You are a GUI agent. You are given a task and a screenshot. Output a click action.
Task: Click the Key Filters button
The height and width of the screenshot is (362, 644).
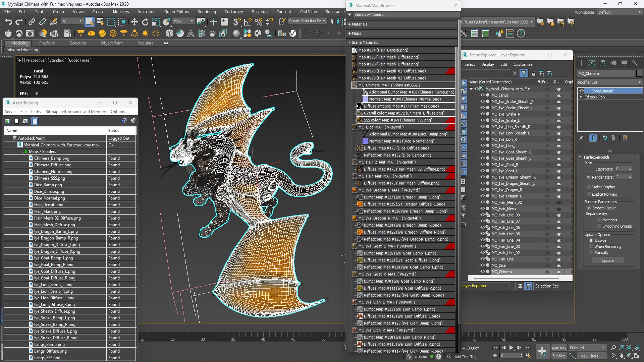pos(592,356)
